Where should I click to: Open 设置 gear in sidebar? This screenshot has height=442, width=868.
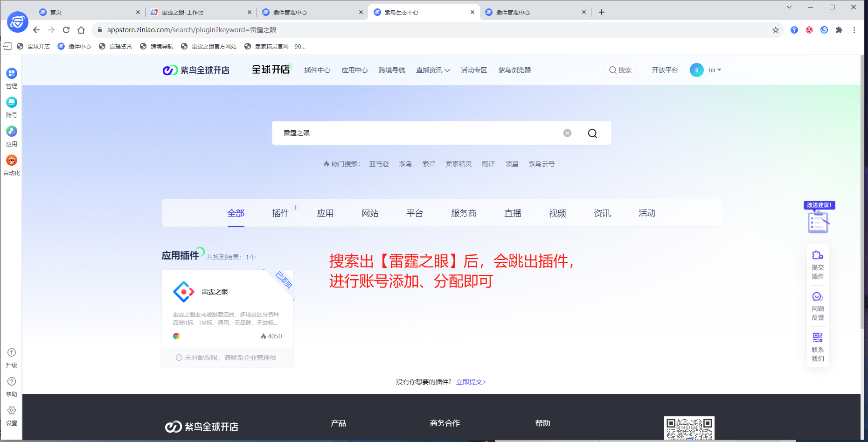12,411
